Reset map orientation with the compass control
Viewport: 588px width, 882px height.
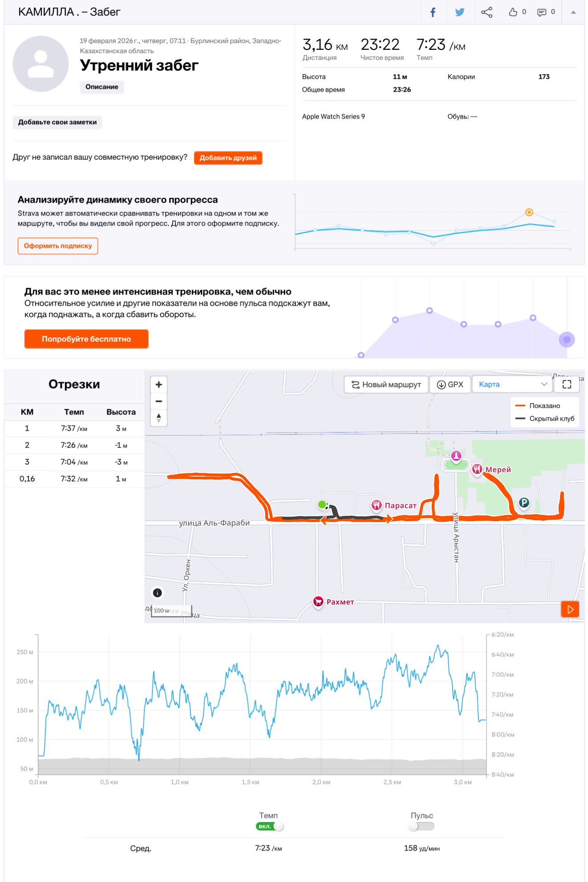[159, 418]
